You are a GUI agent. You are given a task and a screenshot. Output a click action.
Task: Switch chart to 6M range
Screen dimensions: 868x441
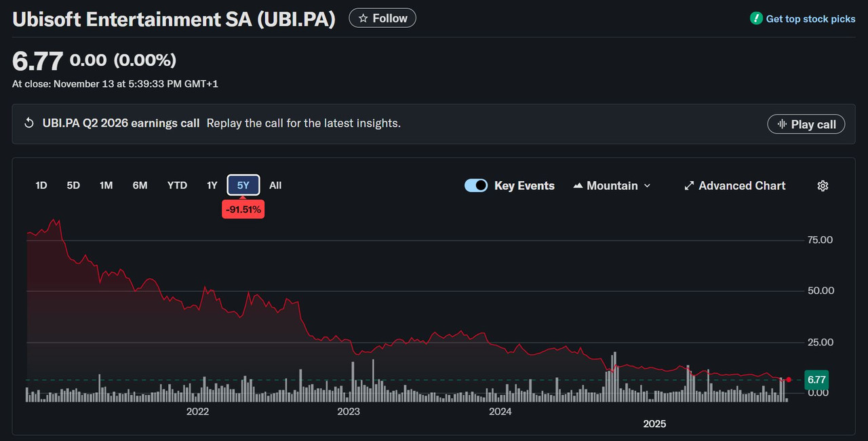coord(140,185)
